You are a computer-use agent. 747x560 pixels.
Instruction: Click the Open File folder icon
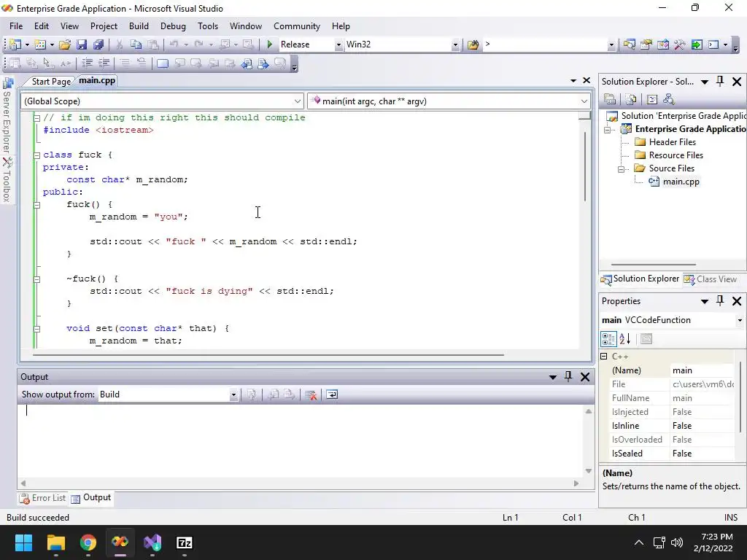65,44
